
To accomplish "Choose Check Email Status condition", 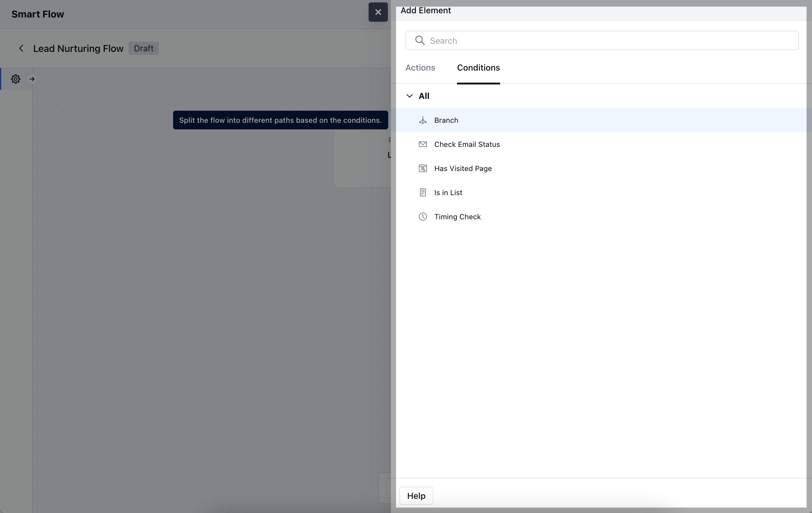I will 467,144.
